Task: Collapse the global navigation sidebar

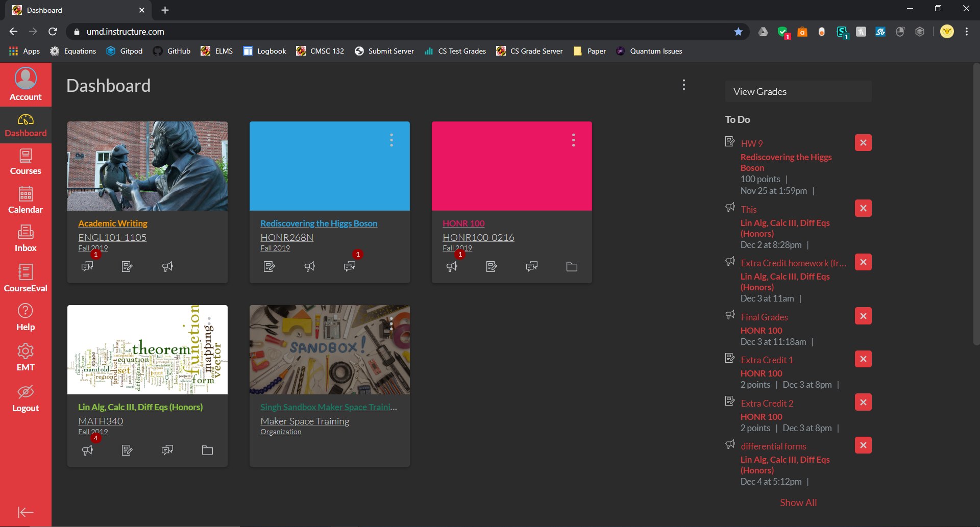Action: tap(26, 512)
